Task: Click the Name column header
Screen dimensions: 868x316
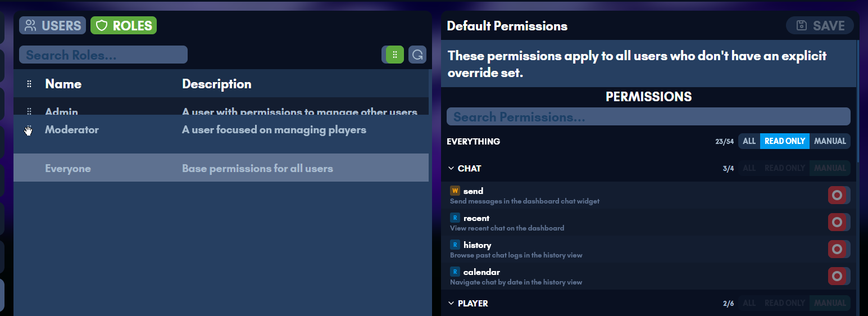Action: [63, 84]
